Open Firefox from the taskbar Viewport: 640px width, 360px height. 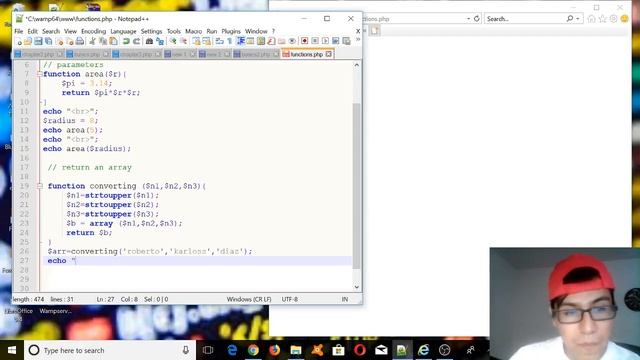coord(274,350)
